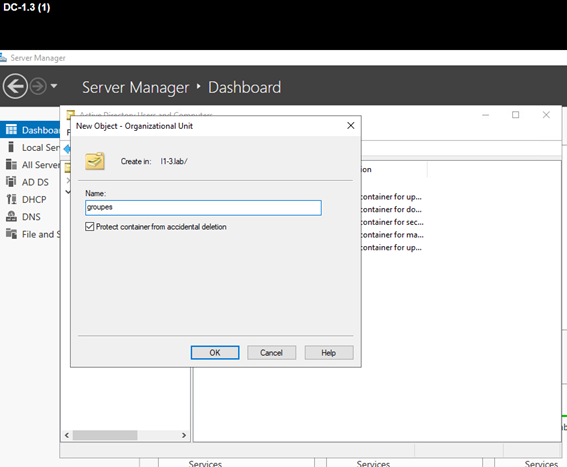Open the DNS role page
This screenshot has height=467, width=567.
click(24, 217)
